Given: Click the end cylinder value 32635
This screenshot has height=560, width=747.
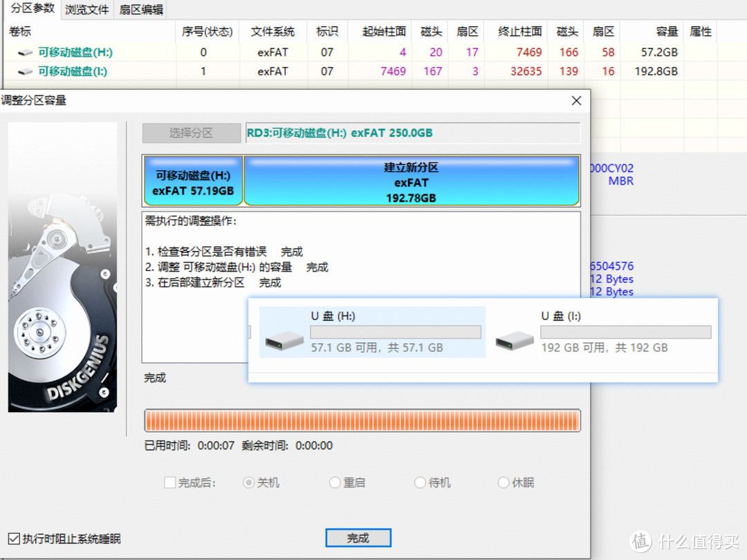Looking at the screenshot, I should point(526,71).
